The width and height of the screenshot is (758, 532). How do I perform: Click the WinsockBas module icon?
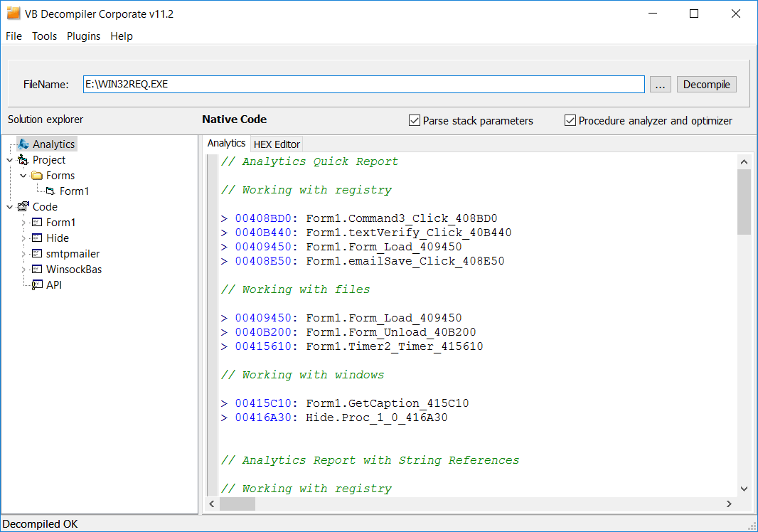click(x=37, y=270)
